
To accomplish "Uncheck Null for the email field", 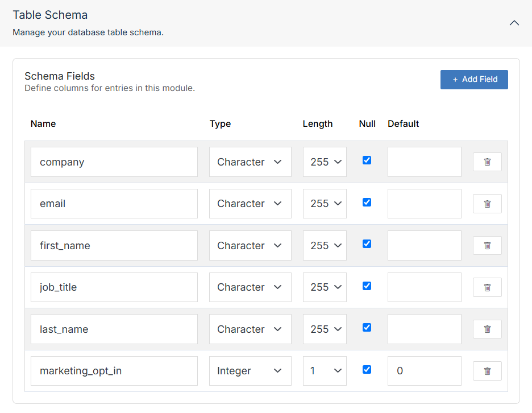I will (x=367, y=203).
